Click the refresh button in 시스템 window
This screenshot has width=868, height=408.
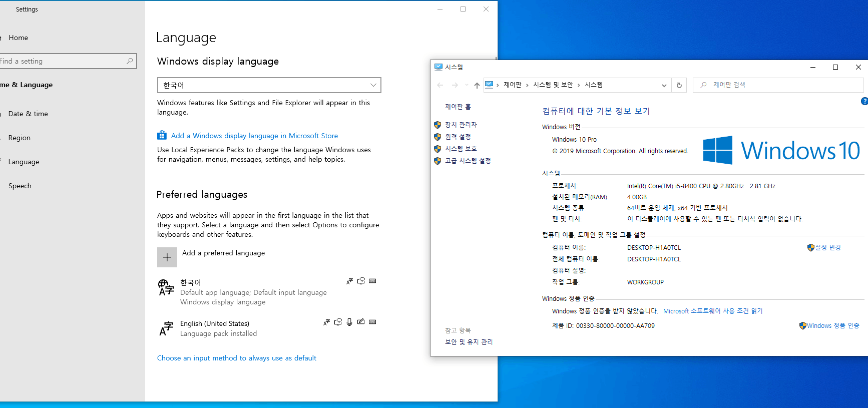[x=679, y=85]
